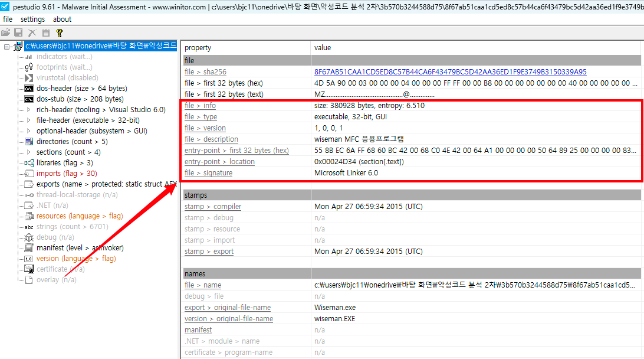Screen dimensions: 644x359
Task: Click the directories grid icon
Action: pos(29,142)
